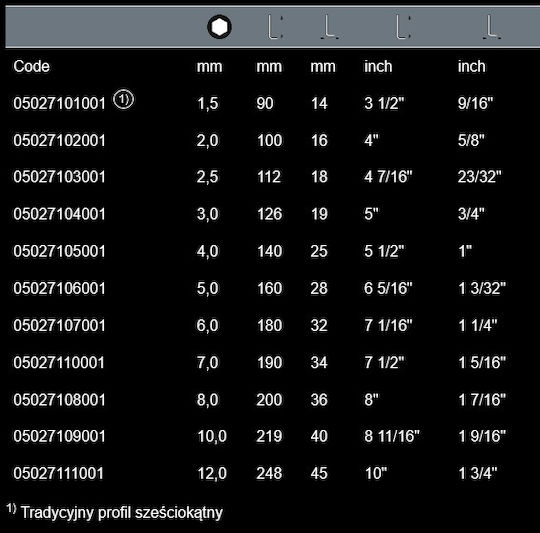The height and width of the screenshot is (533, 540).
Task: Click the circled footnote 1 marker beside 05027101001
Action: coord(124,100)
